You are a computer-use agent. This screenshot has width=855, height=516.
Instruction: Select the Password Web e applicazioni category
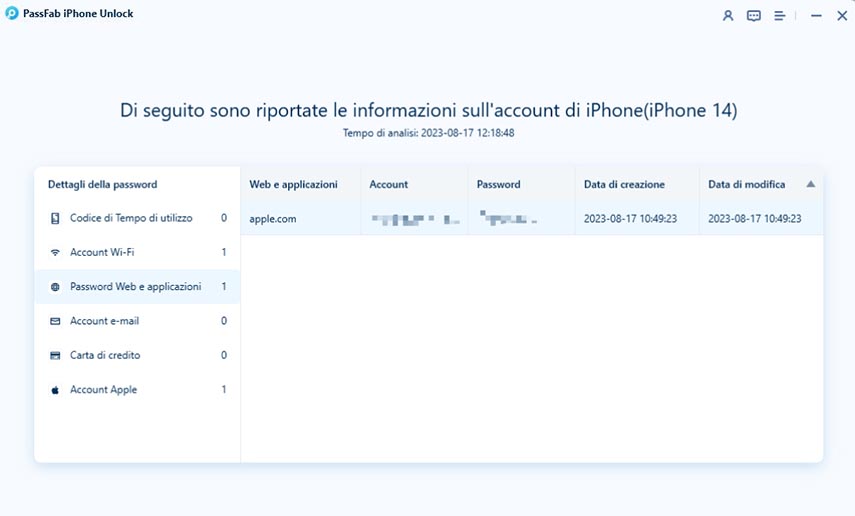(x=135, y=287)
